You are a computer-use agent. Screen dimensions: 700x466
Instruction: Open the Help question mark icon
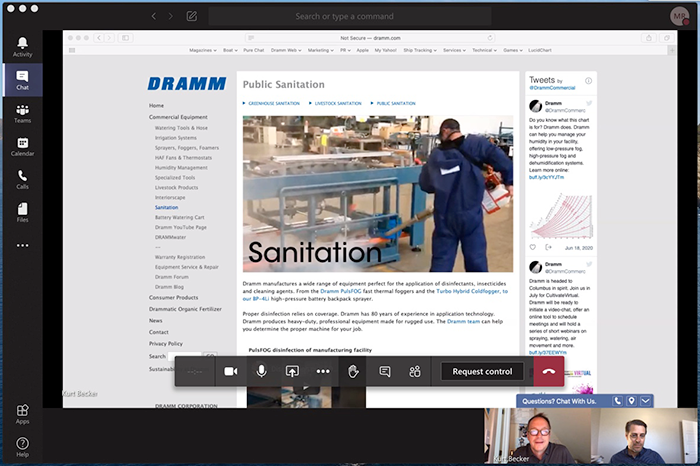tap(22, 447)
